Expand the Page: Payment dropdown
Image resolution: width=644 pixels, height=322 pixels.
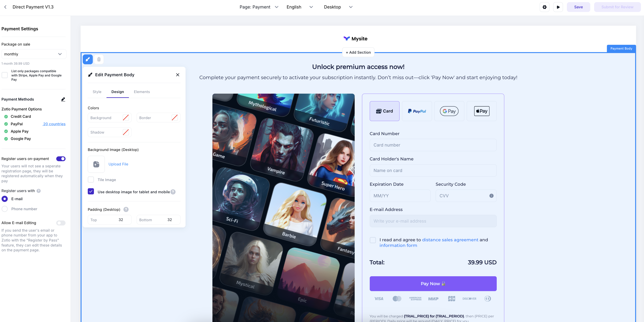(x=259, y=7)
